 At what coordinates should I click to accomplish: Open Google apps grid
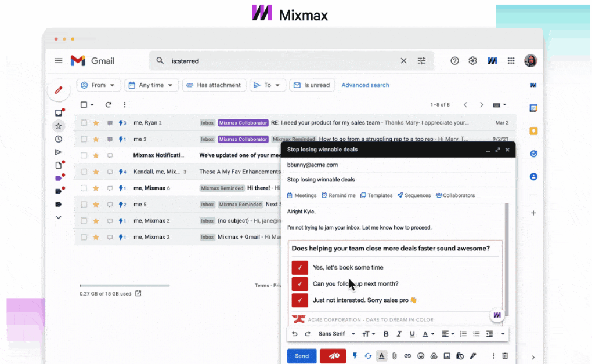(511, 61)
